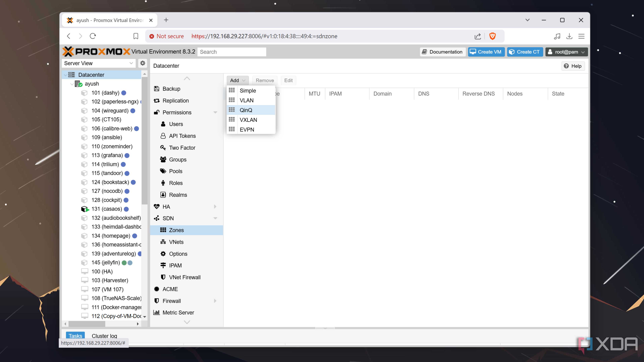Open the VNets page
This screenshot has width=644, height=362.
(176, 242)
